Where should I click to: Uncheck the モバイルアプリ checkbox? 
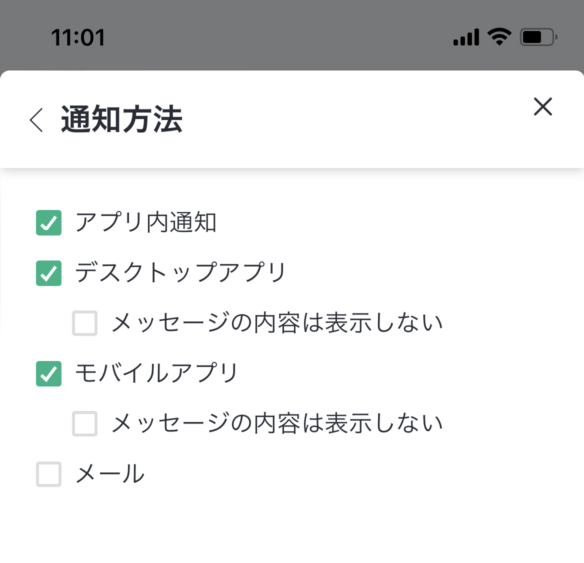tap(48, 373)
